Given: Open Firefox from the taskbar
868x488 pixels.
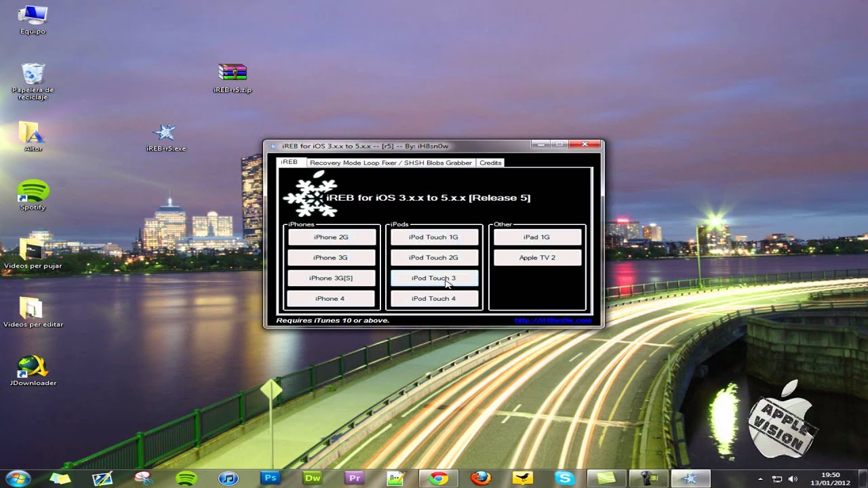Looking at the screenshot, I should tap(481, 478).
